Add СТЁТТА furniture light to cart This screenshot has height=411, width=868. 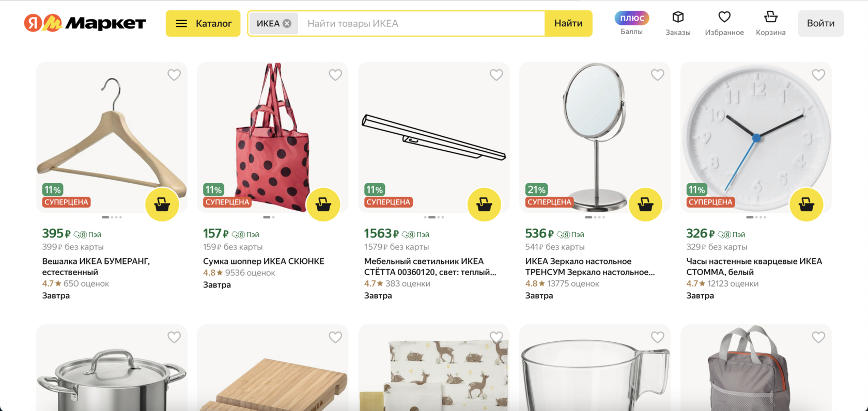(484, 204)
